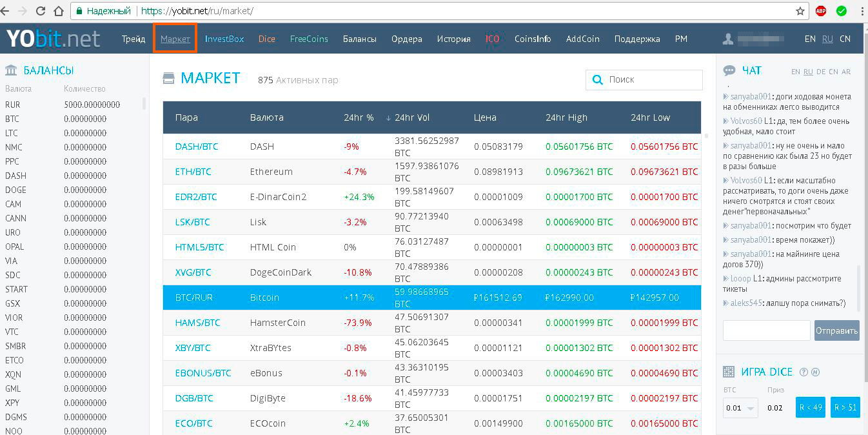Click the magnifier icon in market search
This screenshot has width=868, height=435.
point(597,80)
